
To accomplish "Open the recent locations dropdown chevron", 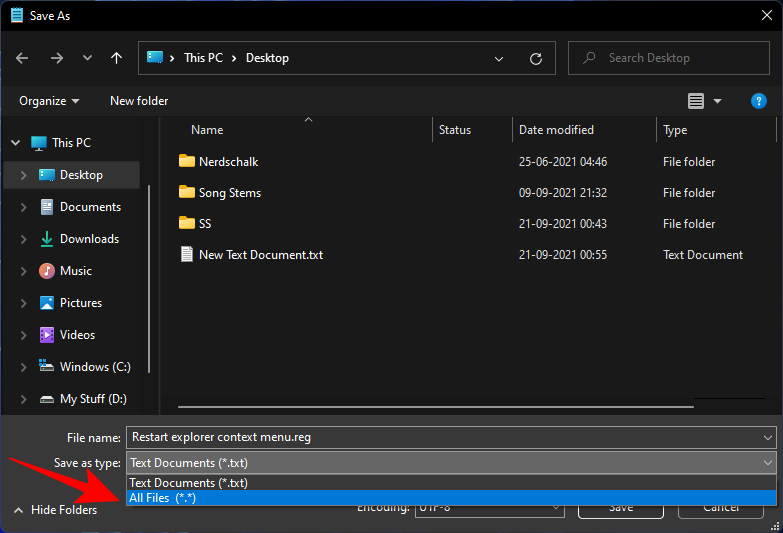I will [85, 58].
